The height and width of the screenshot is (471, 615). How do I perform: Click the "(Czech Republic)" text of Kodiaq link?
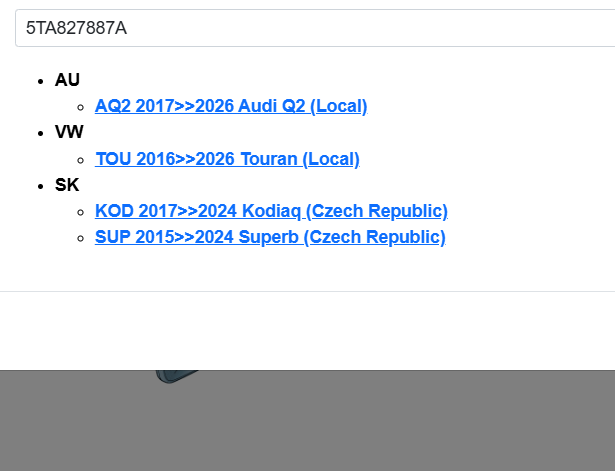(377, 211)
